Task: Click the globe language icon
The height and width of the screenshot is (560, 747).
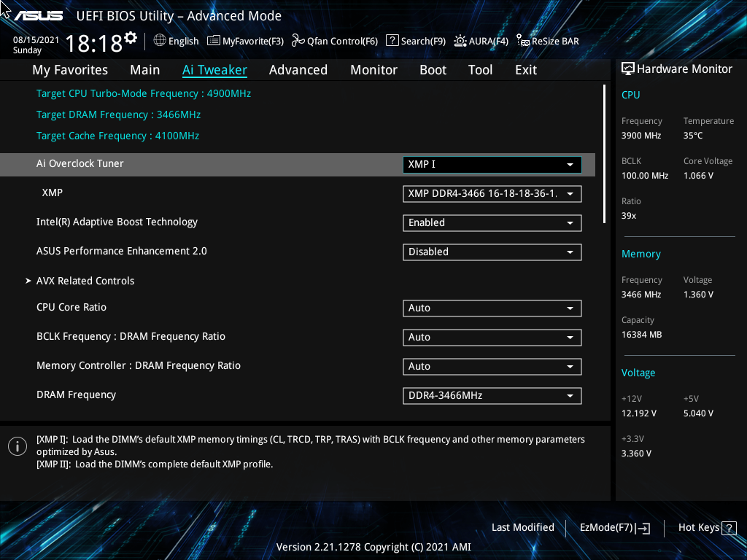Action: tap(160, 41)
